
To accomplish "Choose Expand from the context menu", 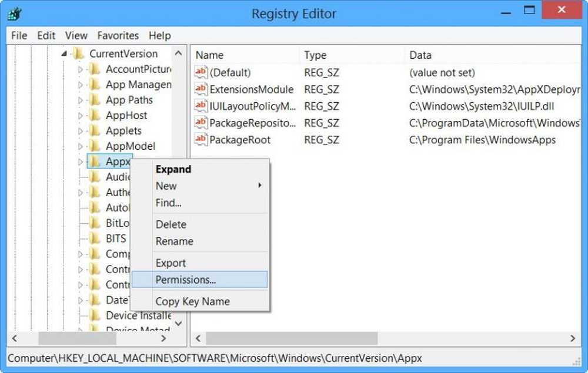I will pos(200,169).
